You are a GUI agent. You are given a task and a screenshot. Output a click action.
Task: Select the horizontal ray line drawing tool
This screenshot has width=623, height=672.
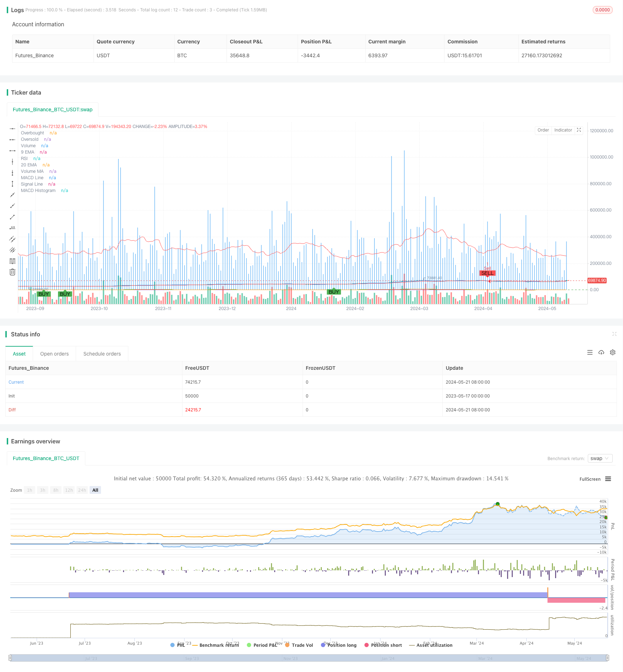tap(12, 140)
